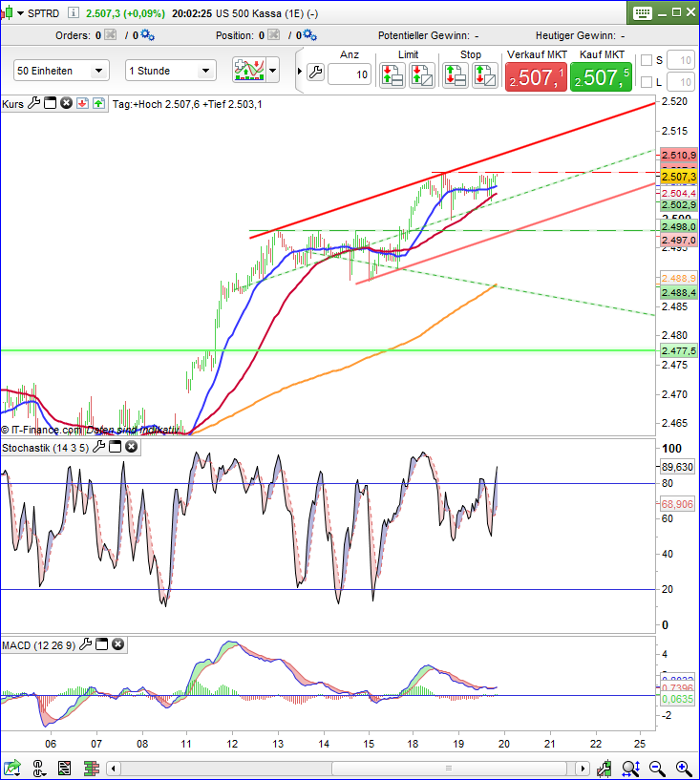Remove the MACD indicator

click(x=117, y=644)
